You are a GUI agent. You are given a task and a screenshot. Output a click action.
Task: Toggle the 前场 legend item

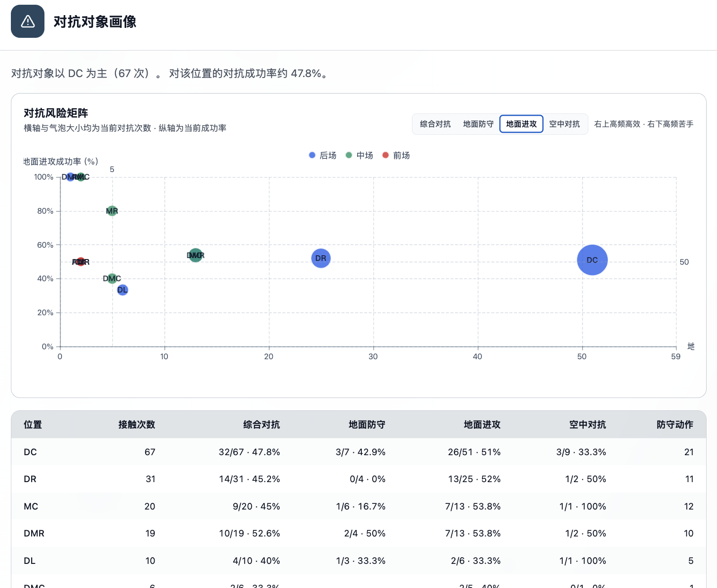tap(396, 156)
